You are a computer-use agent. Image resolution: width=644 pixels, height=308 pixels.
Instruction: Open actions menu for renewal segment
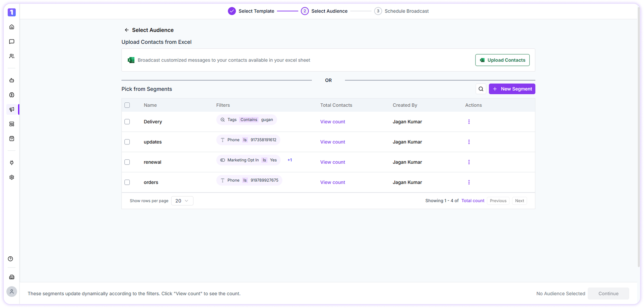coord(469,162)
